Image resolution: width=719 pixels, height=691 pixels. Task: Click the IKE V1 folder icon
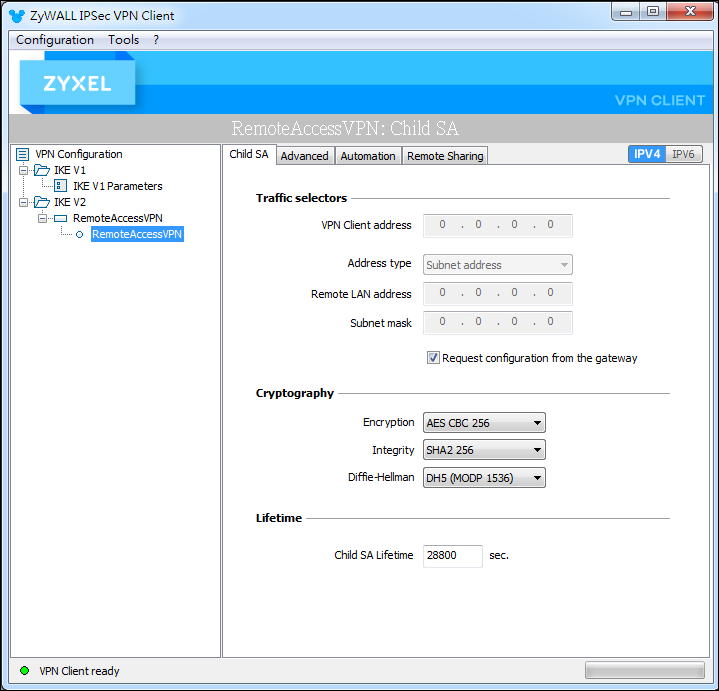(42, 170)
